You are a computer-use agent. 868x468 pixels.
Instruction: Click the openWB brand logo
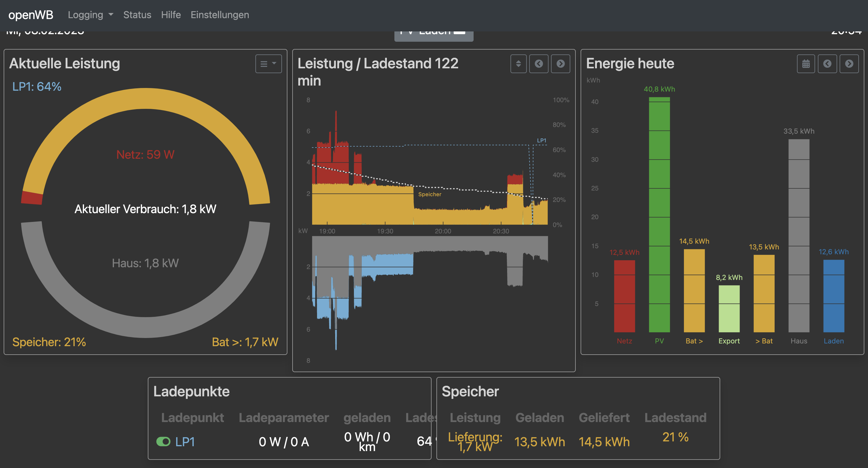pos(31,15)
